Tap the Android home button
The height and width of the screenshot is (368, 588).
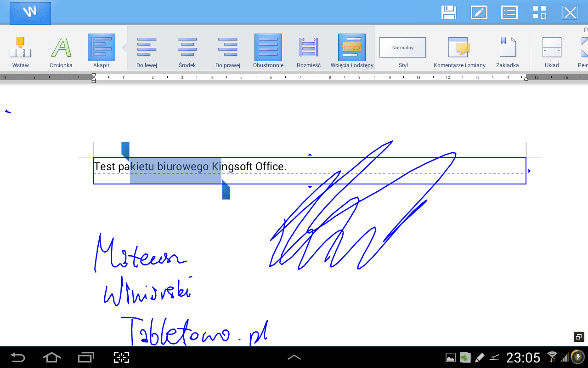point(51,357)
